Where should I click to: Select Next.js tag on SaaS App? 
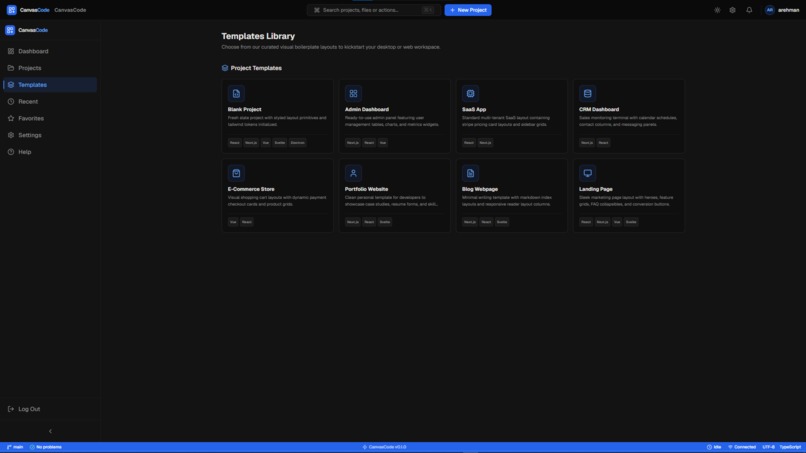(x=485, y=142)
